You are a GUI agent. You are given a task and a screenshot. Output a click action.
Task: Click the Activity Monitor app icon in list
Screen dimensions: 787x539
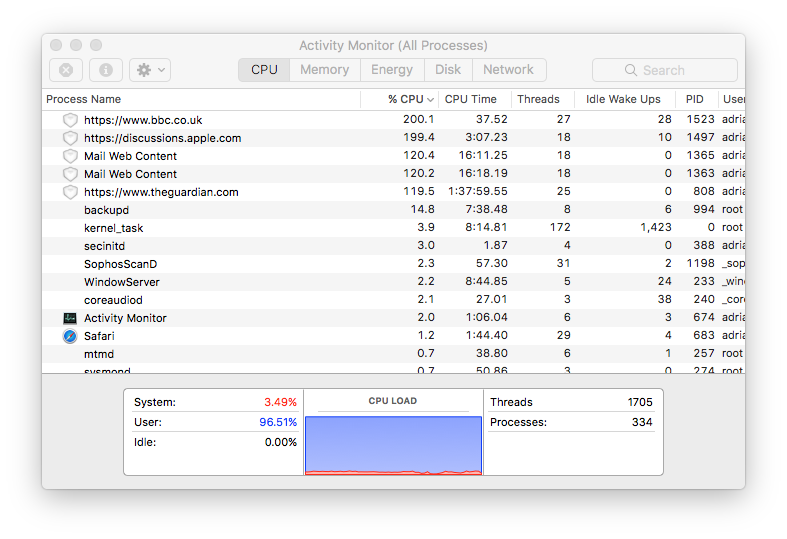pos(70,318)
